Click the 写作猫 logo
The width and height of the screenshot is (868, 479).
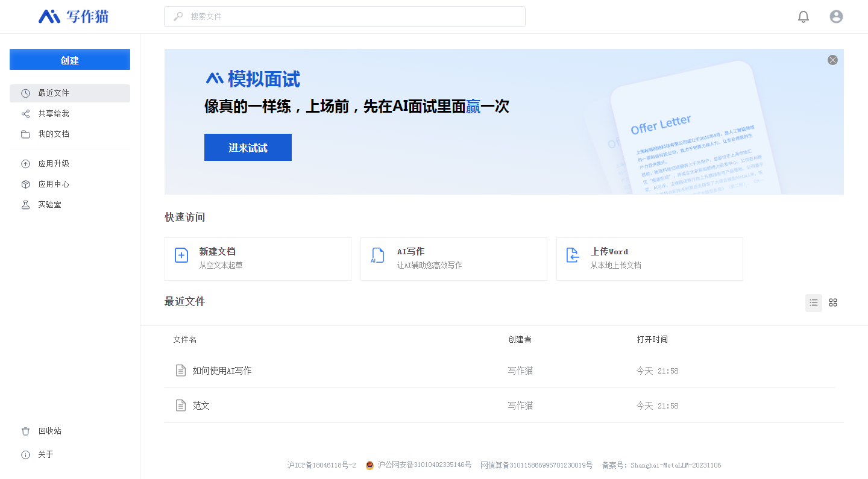pos(74,16)
